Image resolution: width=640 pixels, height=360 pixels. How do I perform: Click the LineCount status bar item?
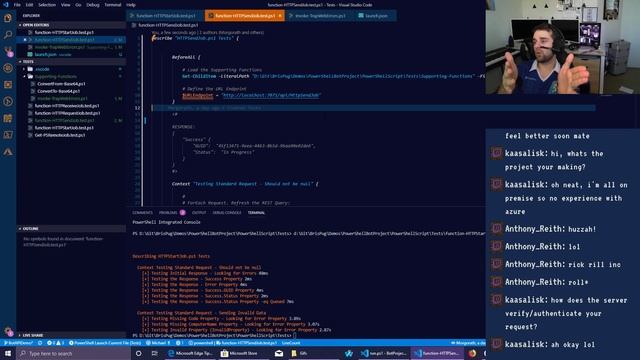pyautogui.click(x=291, y=343)
